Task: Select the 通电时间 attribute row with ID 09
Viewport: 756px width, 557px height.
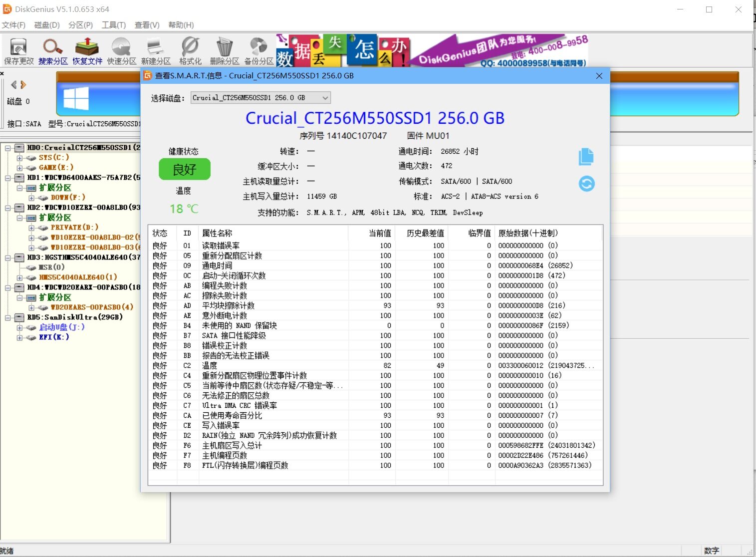Action: 375,266
